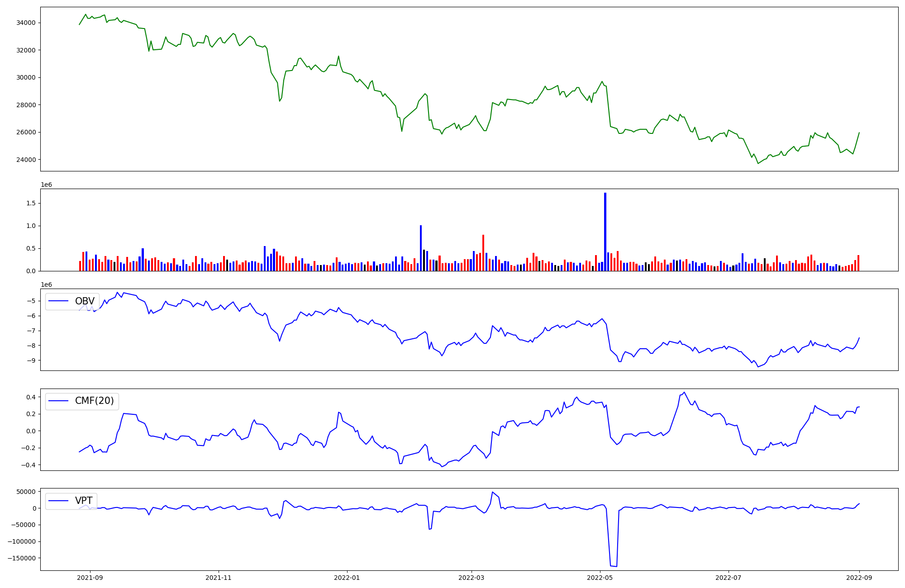The height and width of the screenshot is (588, 905).
Task: Click the 34000 tick label on price chart
Action: coord(26,23)
